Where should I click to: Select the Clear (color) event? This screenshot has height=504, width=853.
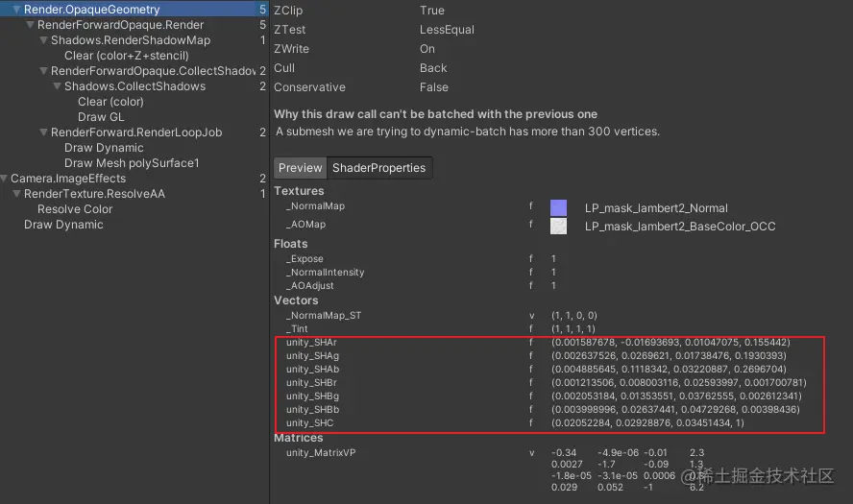pos(110,102)
